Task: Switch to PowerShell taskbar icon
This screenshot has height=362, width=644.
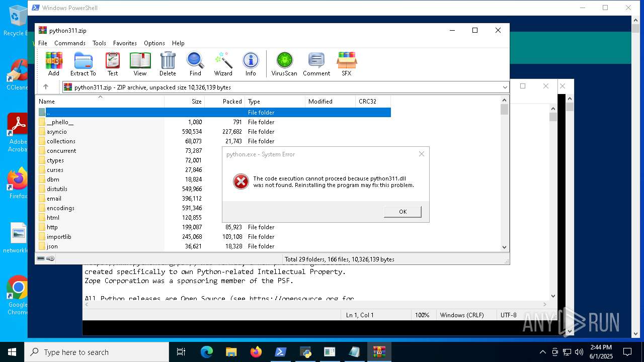Action: pos(281,352)
